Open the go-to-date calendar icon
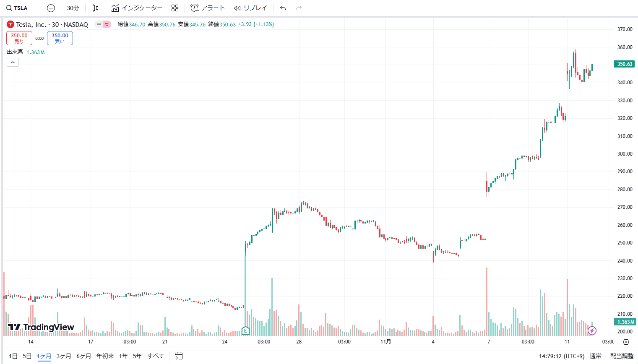The width and height of the screenshot is (638, 364). point(179,356)
